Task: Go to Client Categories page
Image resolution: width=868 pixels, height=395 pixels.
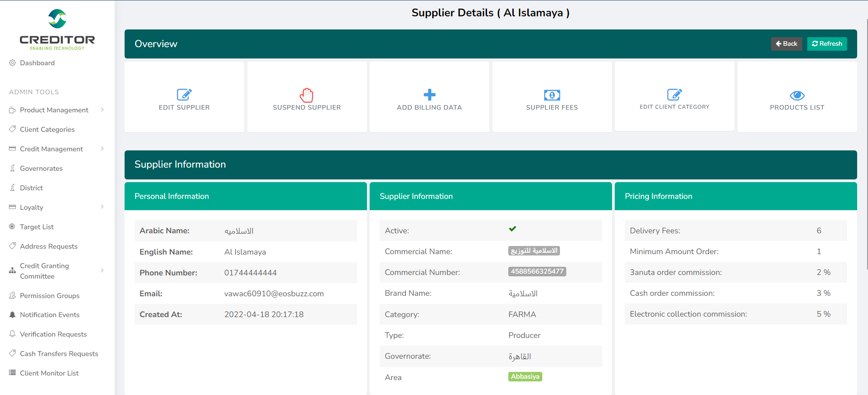Action: coord(47,130)
